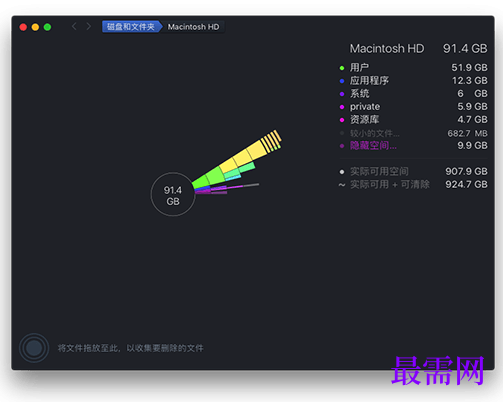Click the 924.7 GB value

pos(466,184)
